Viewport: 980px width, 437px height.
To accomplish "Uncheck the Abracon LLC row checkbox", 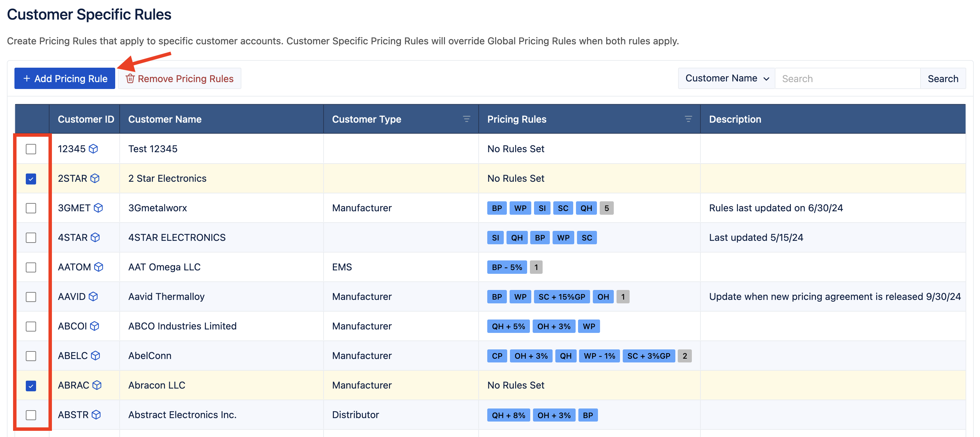I will click(31, 386).
